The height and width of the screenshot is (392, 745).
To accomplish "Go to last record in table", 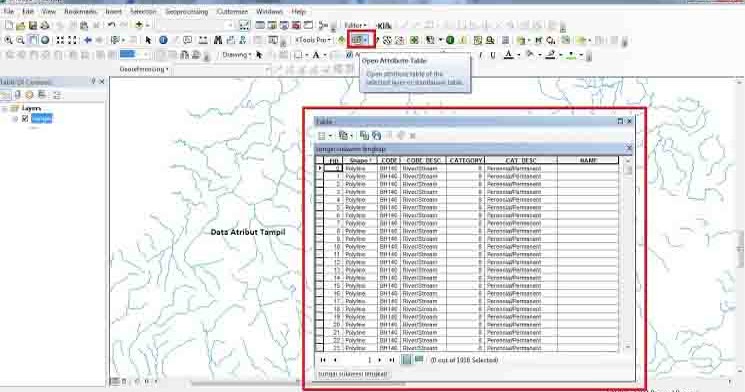I will [392, 360].
